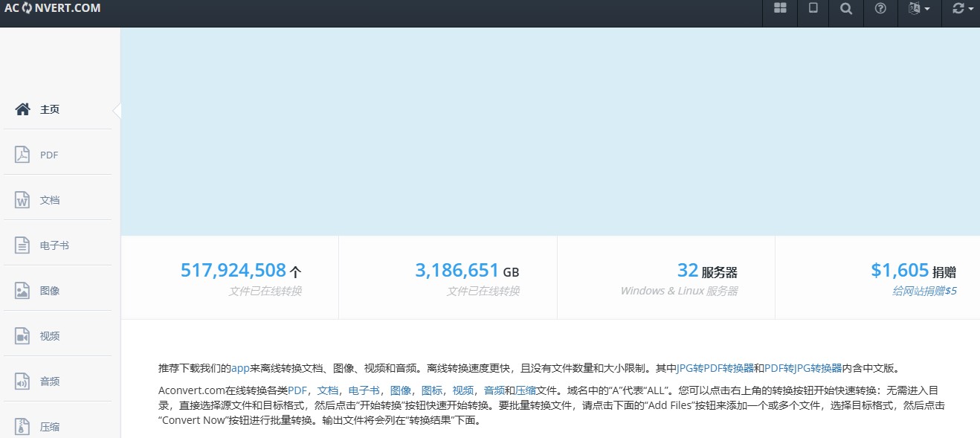Viewport: 980px width, 438px height.
Task: Open the tablet/mobile app icon
Action: click(x=813, y=8)
